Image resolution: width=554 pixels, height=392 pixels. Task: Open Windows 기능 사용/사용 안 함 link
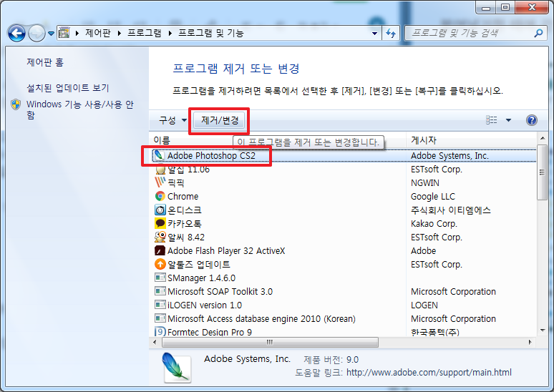pyautogui.click(x=80, y=109)
